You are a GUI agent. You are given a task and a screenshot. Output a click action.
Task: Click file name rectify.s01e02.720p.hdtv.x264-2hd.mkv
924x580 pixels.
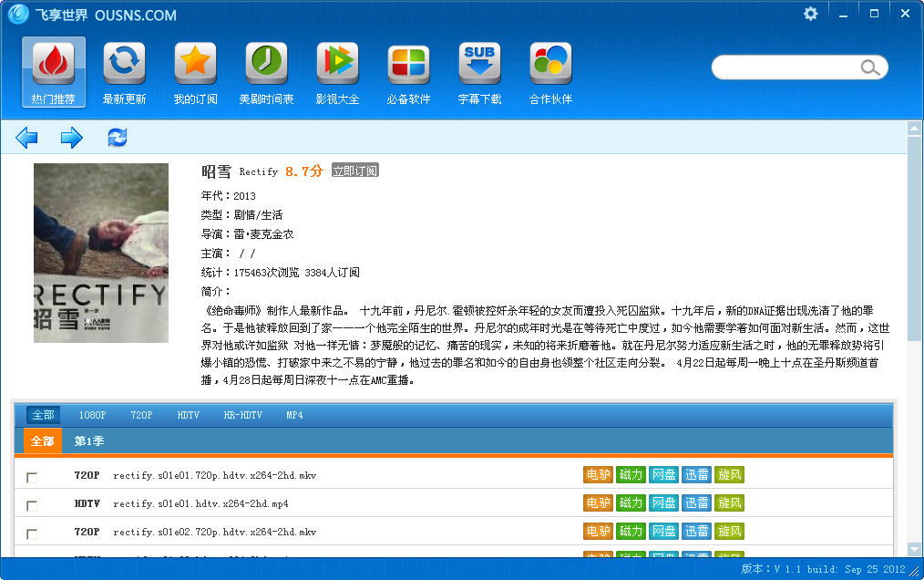[214, 533]
